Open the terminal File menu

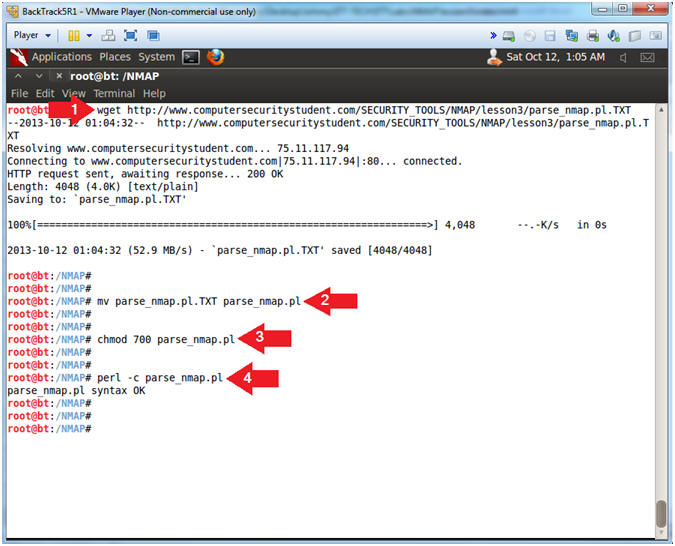(x=19, y=93)
